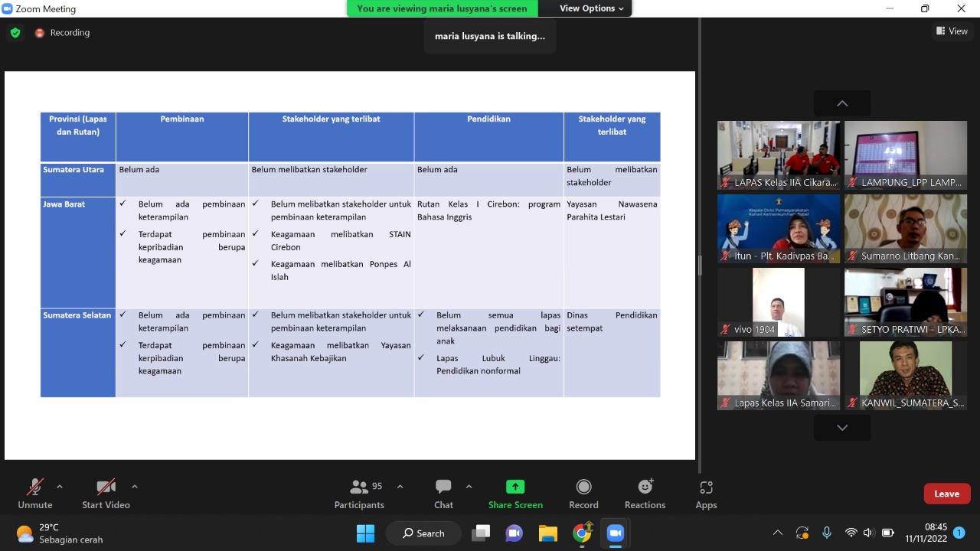Start recording with the Record button
Viewport: 980px width, 551px height.
click(583, 494)
